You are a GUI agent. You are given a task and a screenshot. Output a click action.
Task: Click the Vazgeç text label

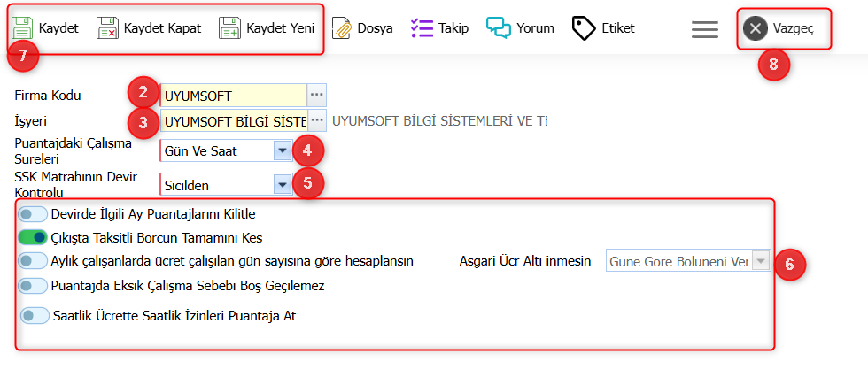point(794,29)
